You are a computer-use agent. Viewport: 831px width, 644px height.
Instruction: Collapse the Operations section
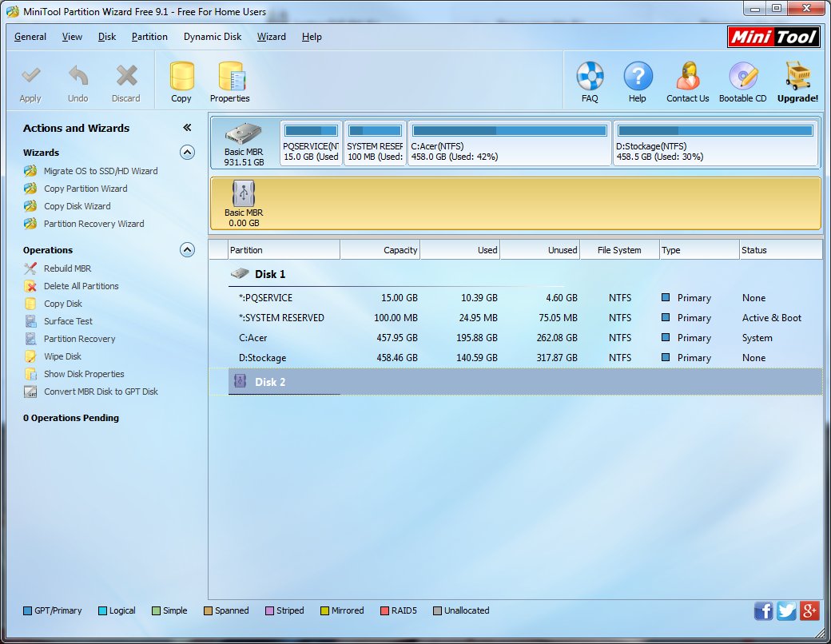187,249
